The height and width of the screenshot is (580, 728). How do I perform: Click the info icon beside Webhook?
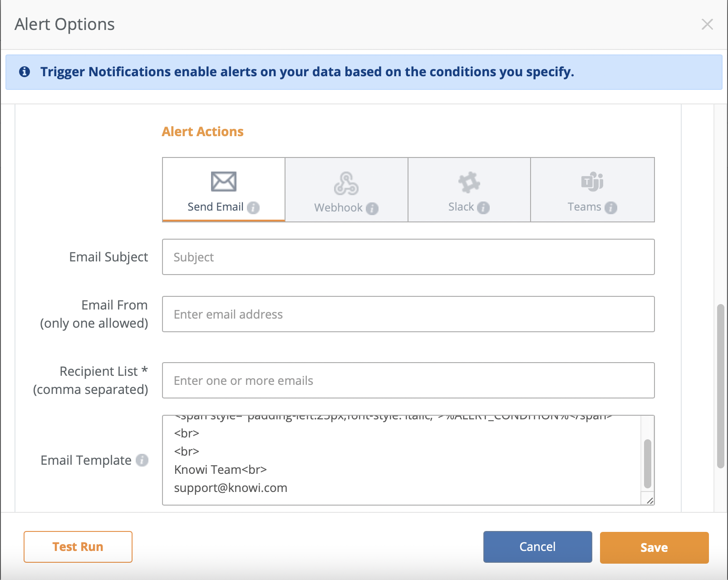(372, 209)
